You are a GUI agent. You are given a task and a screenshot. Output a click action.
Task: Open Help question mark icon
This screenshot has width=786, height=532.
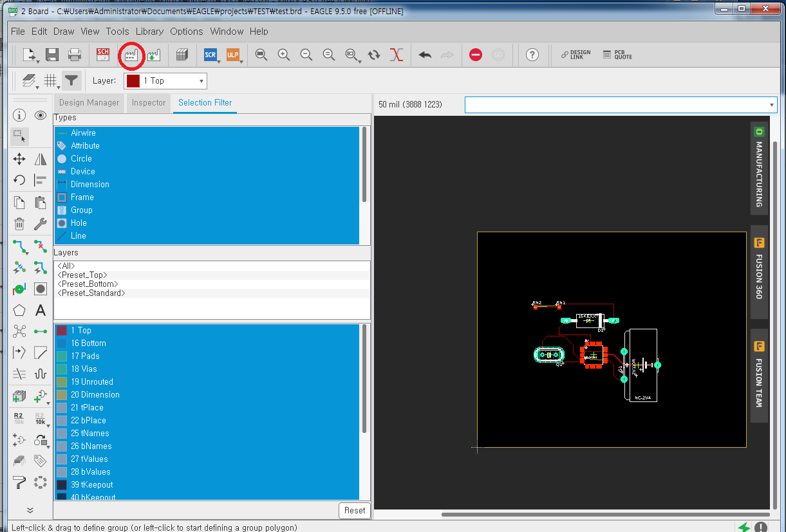[x=532, y=55]
